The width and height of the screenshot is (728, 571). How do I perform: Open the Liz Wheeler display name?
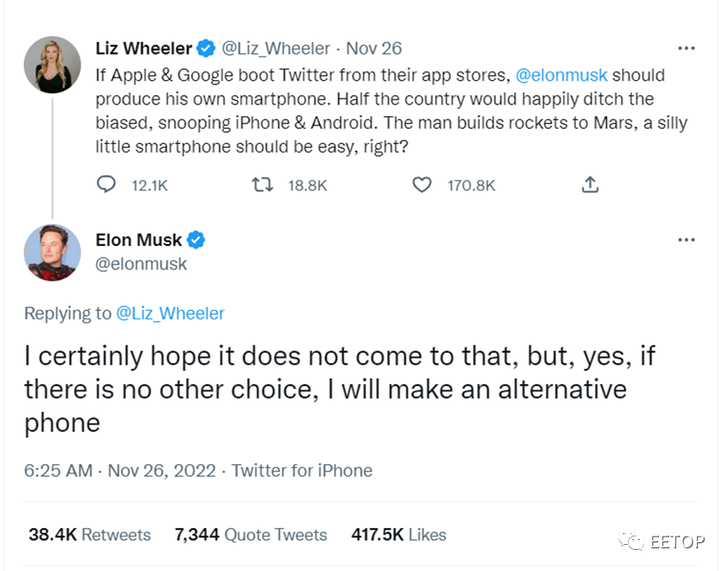point(144,48)
